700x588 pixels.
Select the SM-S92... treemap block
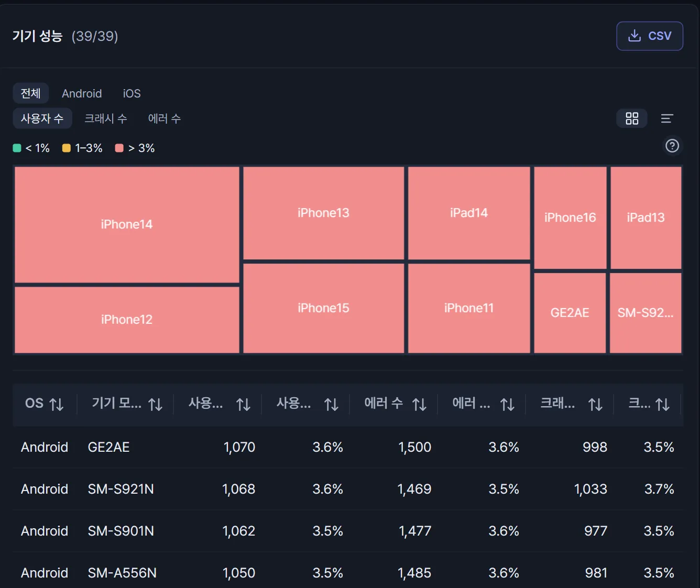click(646, 313)
